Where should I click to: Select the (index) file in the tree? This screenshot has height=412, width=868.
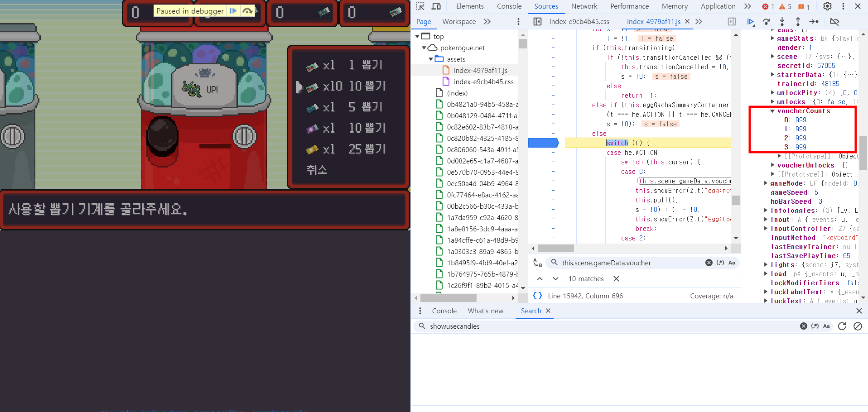coord(457,93)
